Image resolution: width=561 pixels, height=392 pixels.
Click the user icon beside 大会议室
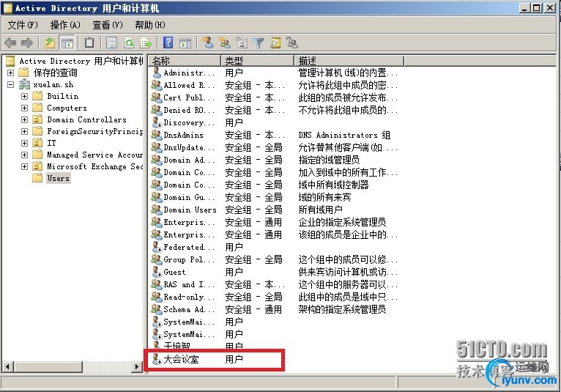coord(157,359)
